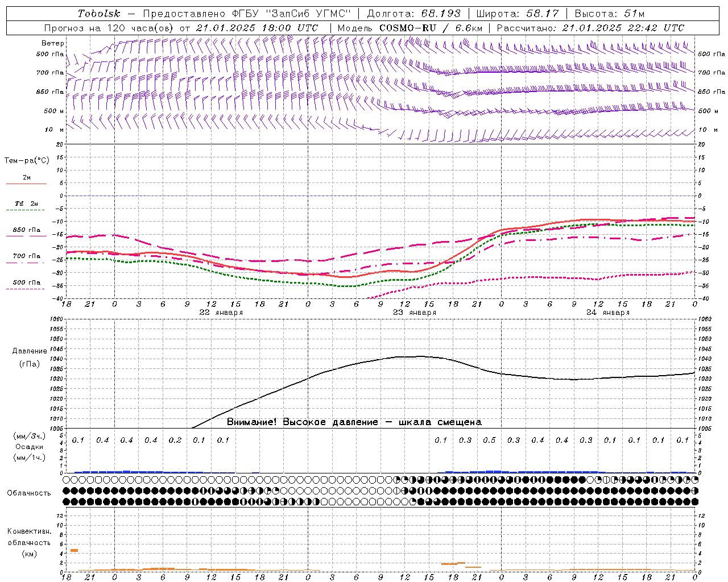The height and width of the screenshot is (582, 728).
Task: Click the 22 января date label
Action: (221, 313)
